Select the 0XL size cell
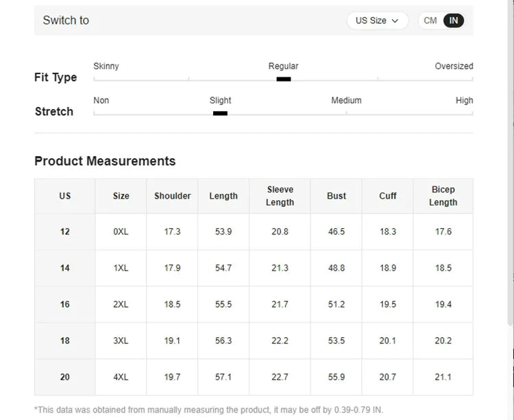The image size is (514, 420). [x=121, y=232]
